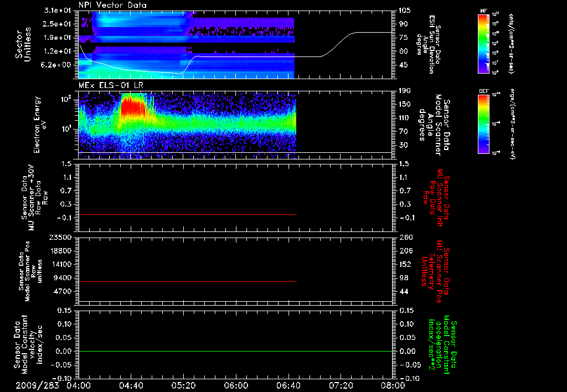The height and width of the screenshot is (392, 567).
Task: Click the red high-energy burst in the ELS spectrogram
Action: click(132, 107)
